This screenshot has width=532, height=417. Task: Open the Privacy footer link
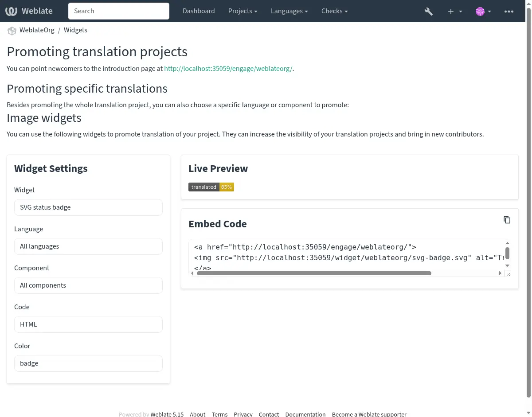tap(243, 414)
